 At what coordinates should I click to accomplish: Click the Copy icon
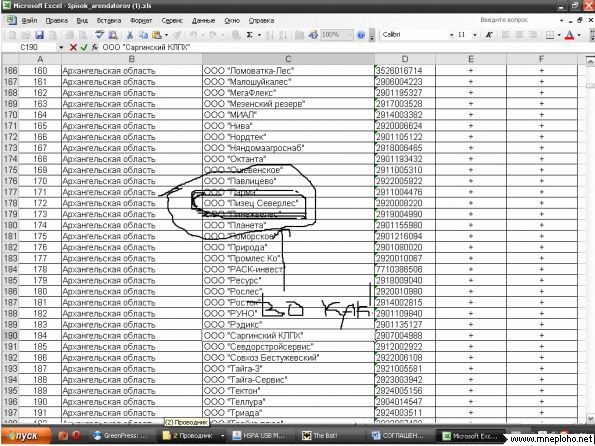143,35
